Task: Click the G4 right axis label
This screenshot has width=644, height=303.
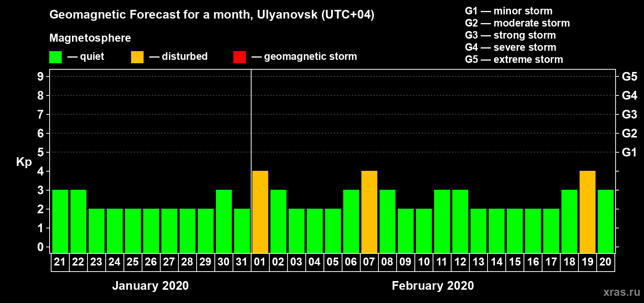Action: click(630, 95)
